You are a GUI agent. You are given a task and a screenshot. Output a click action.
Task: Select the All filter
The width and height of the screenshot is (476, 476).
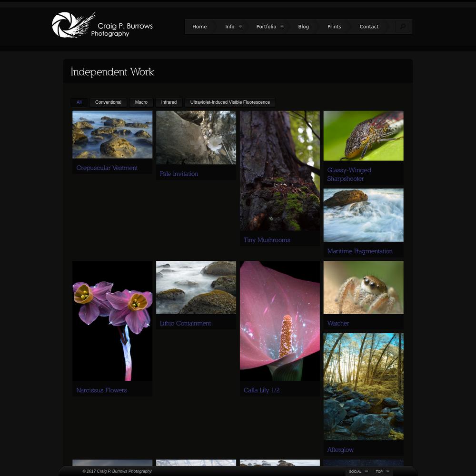[x=79, y=102]
